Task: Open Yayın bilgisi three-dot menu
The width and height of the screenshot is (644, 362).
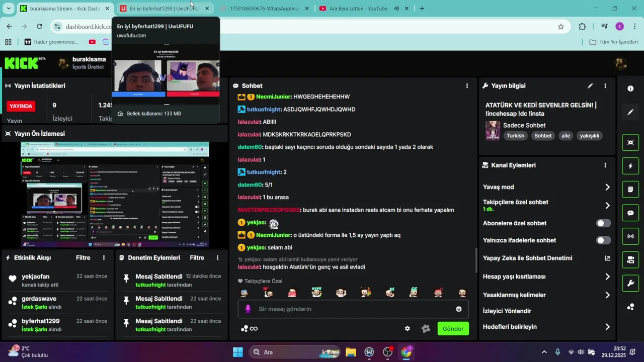Action: click(x=605, y=86)
